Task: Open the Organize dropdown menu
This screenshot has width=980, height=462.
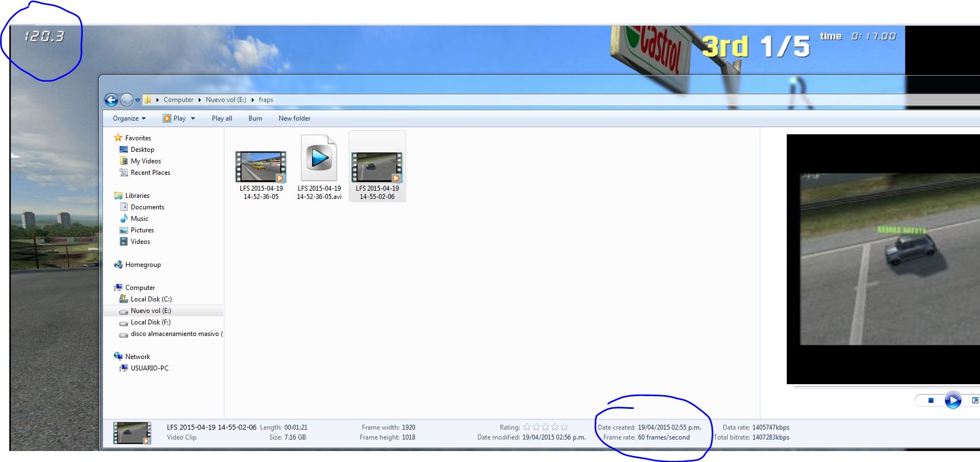Action: click(129, 118)
